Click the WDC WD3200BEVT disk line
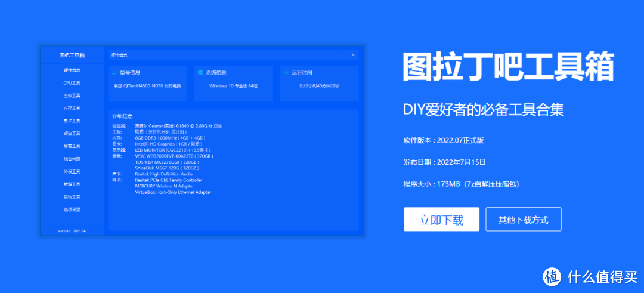This screenshot has height=293, width=644. 174,156
